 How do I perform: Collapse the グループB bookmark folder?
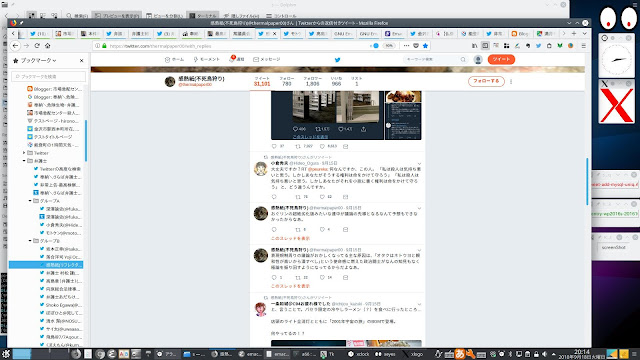(x=30, y=241)
